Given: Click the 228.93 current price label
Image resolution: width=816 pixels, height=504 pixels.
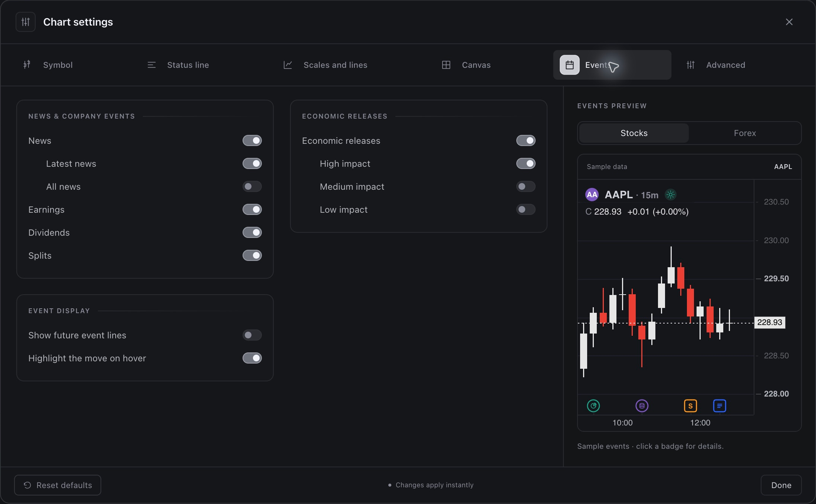Looking at the screenshot, I should 770,322.
